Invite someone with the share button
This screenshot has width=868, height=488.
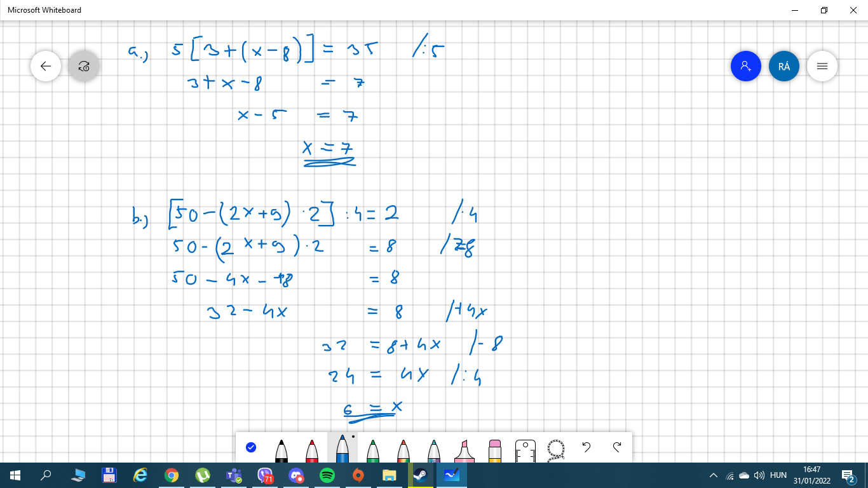746,66
